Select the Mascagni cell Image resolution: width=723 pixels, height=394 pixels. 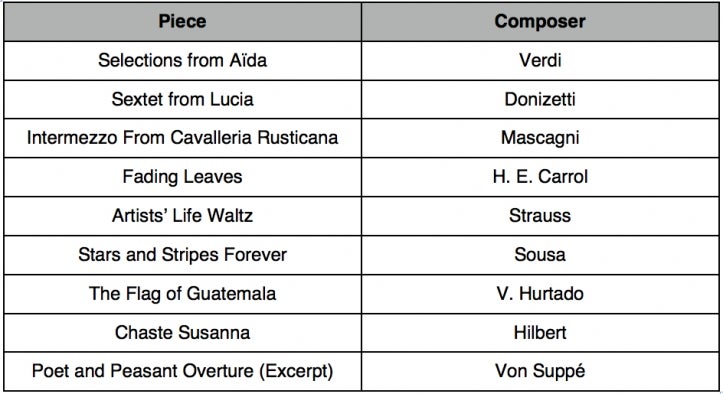[540, 138]
